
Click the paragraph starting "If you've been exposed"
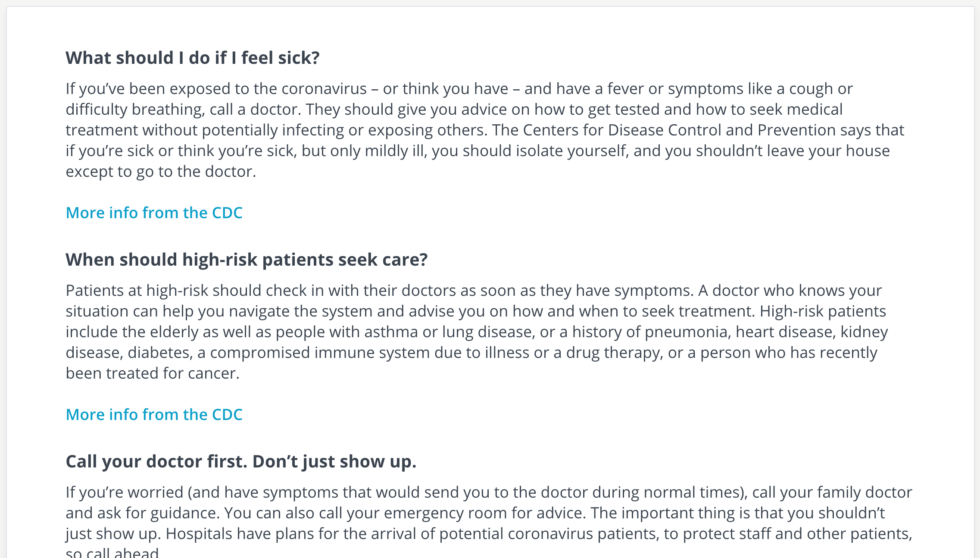485,130
